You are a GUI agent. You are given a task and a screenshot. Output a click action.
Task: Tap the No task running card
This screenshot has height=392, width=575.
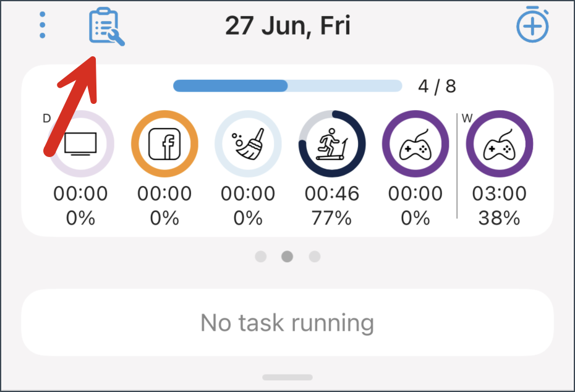pyautogui.click(x=287, y=322)
